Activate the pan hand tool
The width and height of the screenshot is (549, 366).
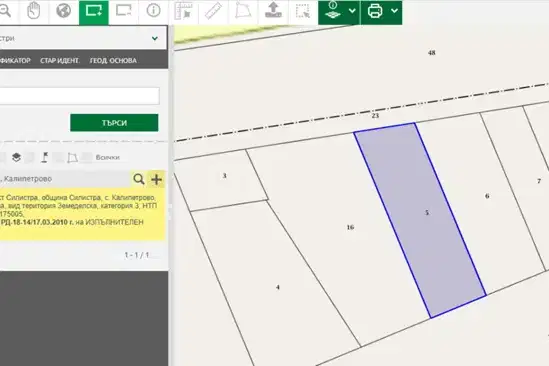[x=34, y=11]
